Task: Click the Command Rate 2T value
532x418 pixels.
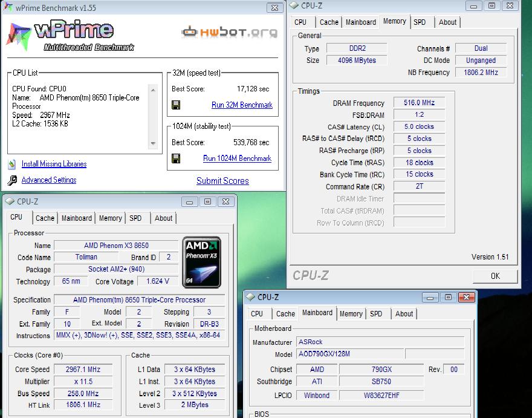Action: 419,186
